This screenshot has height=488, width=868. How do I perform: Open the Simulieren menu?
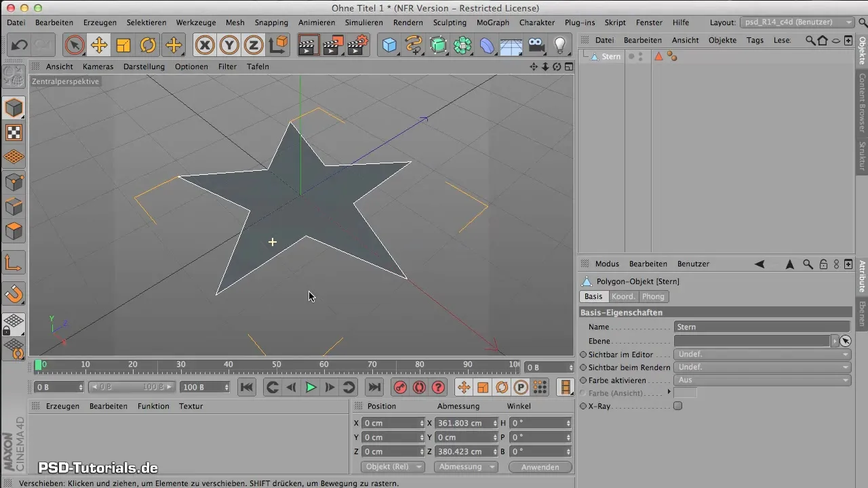(363, 22)
